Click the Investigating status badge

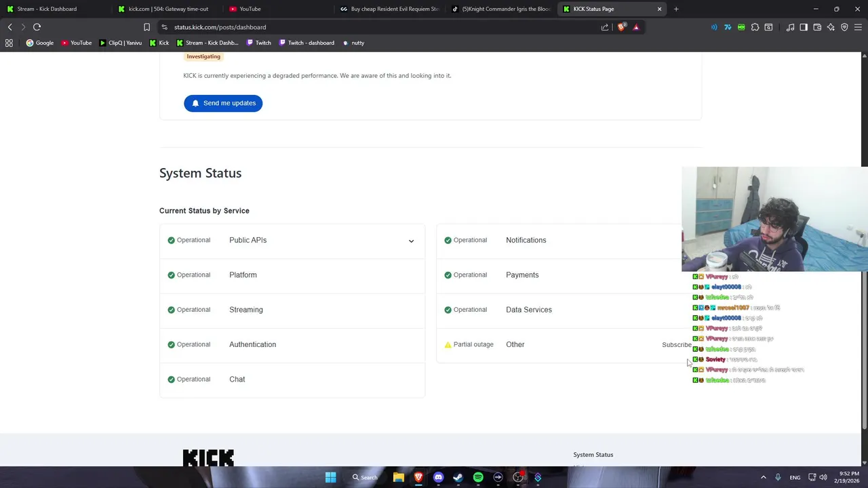(203, 56)
